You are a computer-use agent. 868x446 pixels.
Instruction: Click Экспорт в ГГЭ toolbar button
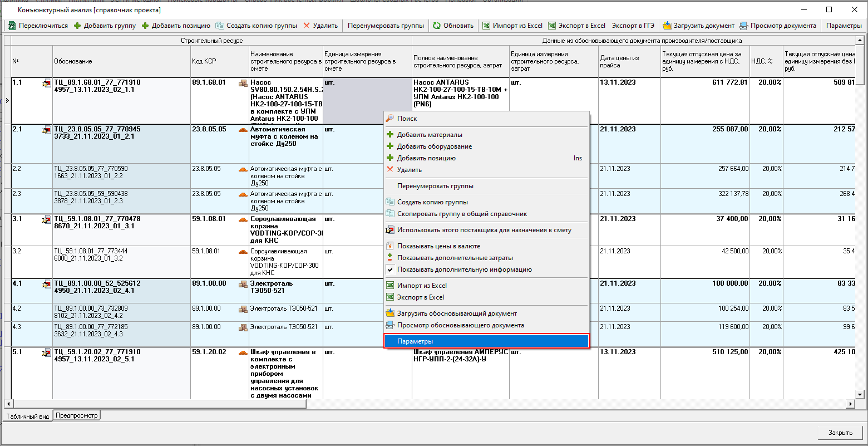(633, 26)
